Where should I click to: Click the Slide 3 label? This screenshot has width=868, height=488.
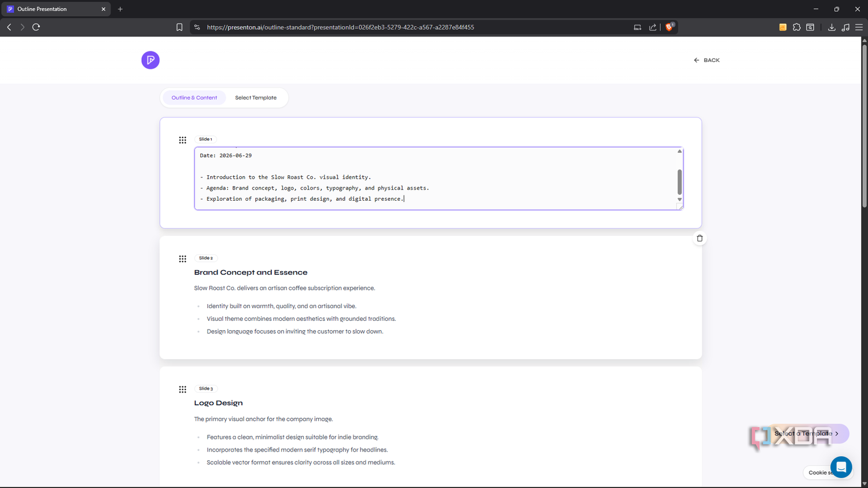click(206, 389)
